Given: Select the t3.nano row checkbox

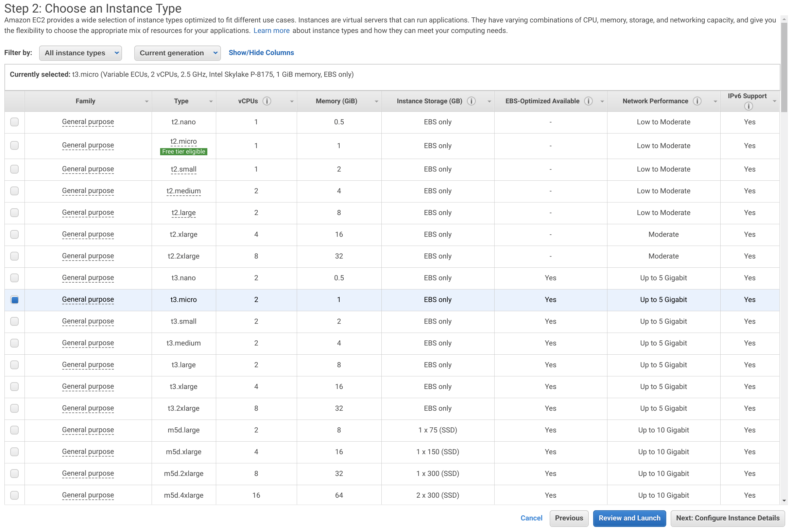Looking at the screenshot, I should (14, 278).
